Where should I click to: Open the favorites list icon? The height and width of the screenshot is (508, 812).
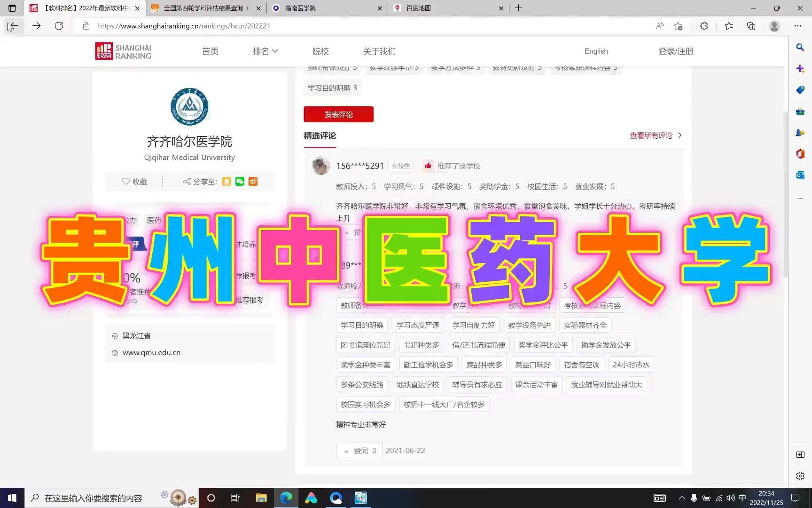coord(728,26)
